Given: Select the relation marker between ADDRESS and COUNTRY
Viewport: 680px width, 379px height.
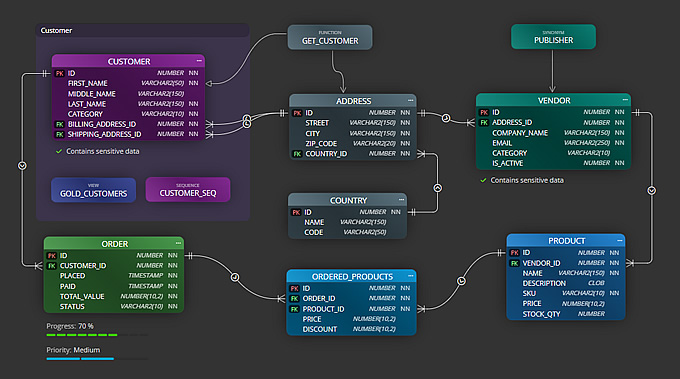Looking at the screenshot, I should (x=438, y=188).
